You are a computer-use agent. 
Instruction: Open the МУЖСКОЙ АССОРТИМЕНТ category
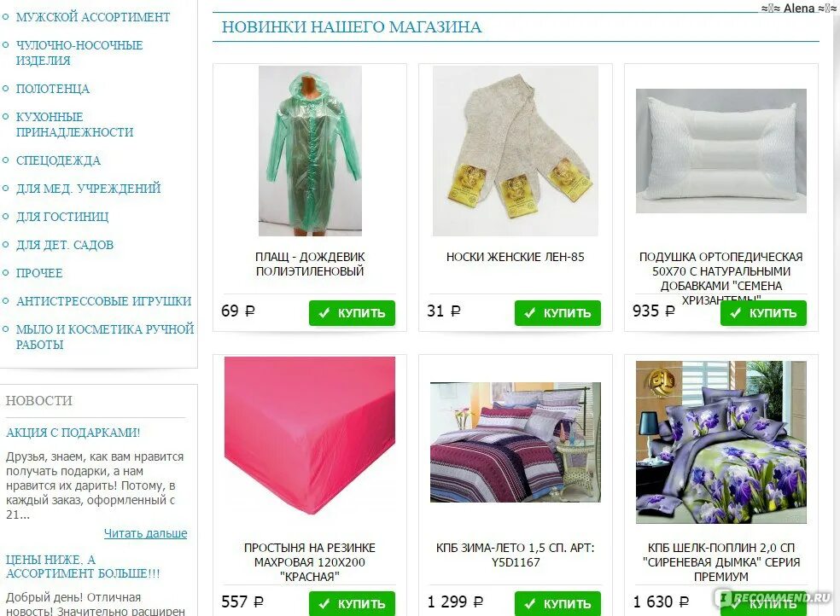point(93,17)
